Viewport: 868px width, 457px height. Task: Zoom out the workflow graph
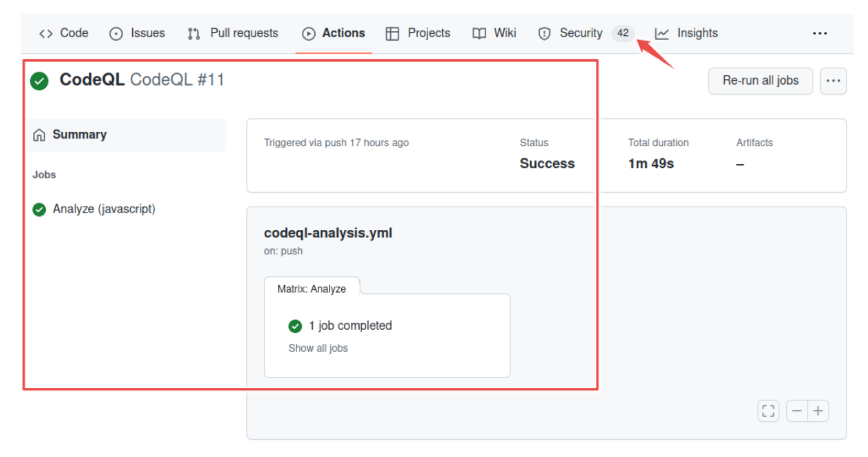(797, 411)
